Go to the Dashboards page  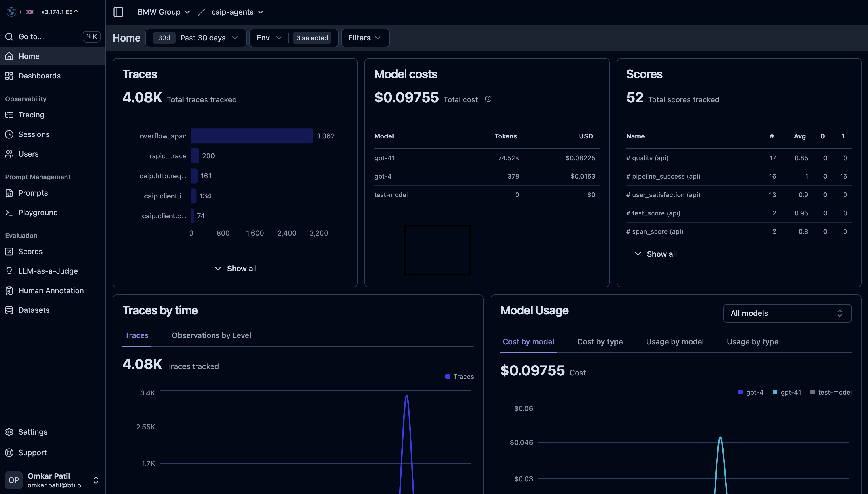point(53,76)
